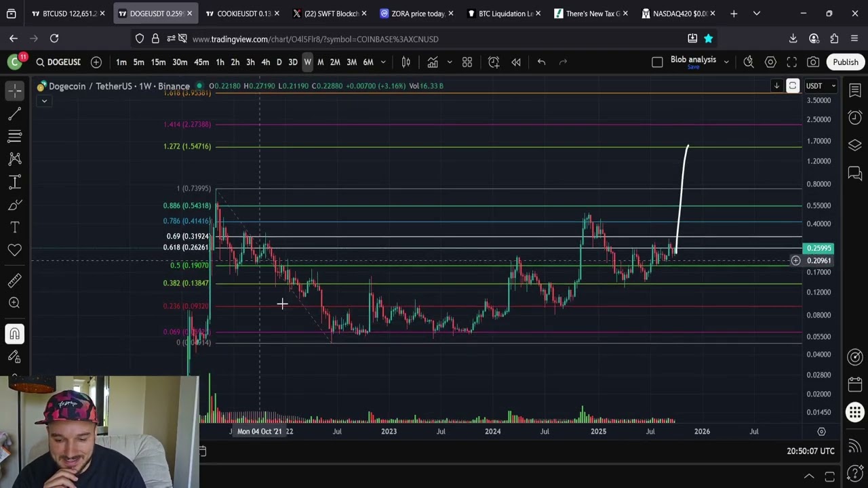Switch to the 15m timeframe
Viewport: 868px width, 488px height.
click(158, 62)
